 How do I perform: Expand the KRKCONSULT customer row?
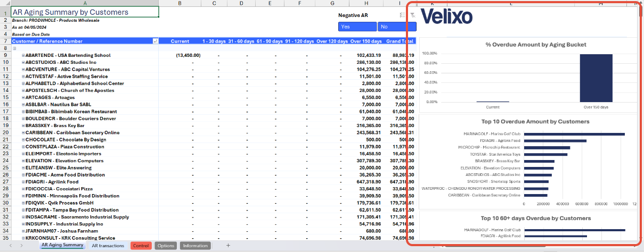pyautogui.click(x=23, y=238)
